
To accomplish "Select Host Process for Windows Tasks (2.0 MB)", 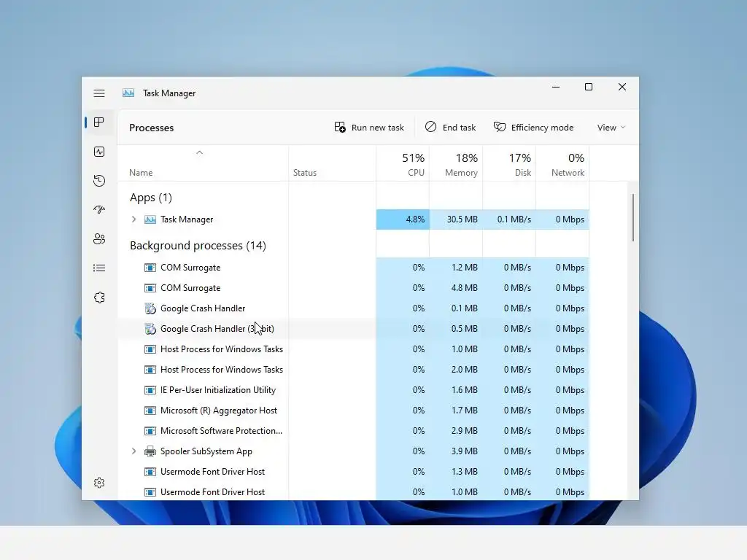I will click(x=354, y=370).
